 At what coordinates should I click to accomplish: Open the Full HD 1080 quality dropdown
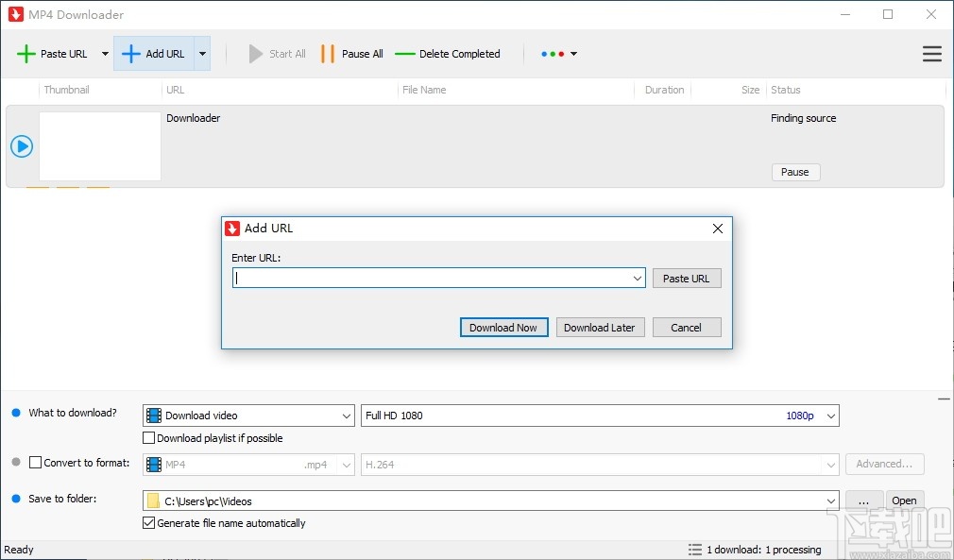point(829,416)
